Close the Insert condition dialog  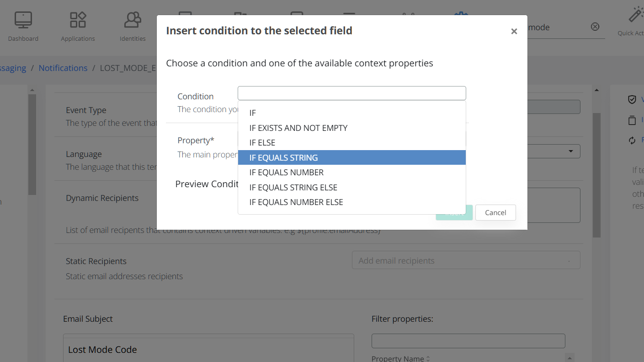click(514, 31)
